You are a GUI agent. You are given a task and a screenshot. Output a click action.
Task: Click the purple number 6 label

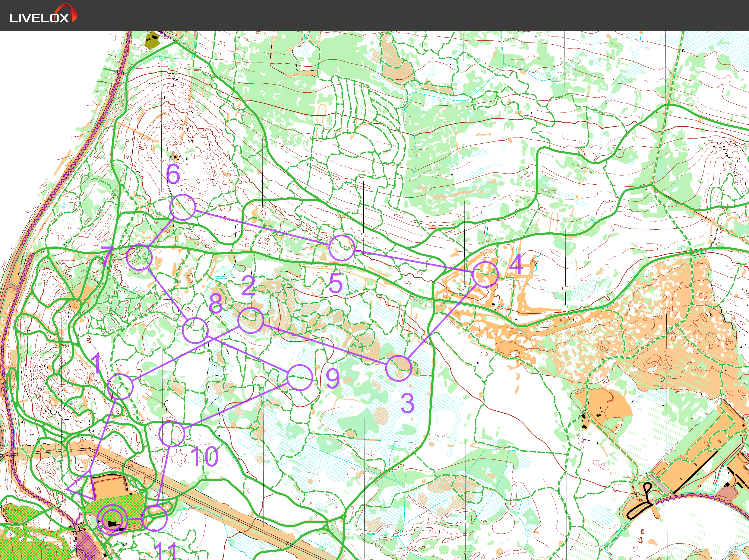(x=173, y=174)
